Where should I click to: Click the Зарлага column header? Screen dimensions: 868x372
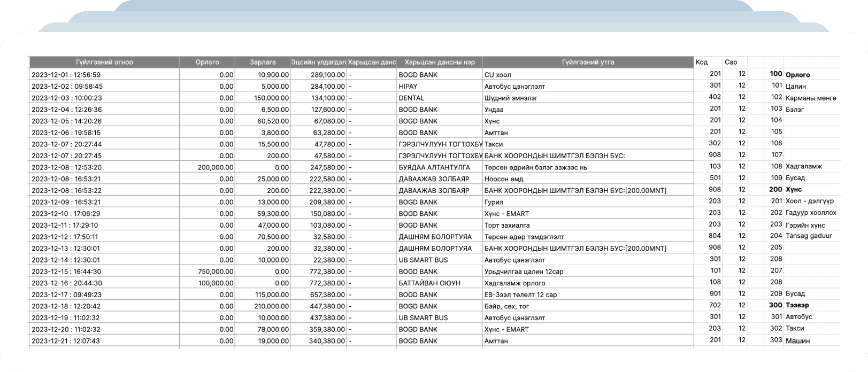coord(263,62)
